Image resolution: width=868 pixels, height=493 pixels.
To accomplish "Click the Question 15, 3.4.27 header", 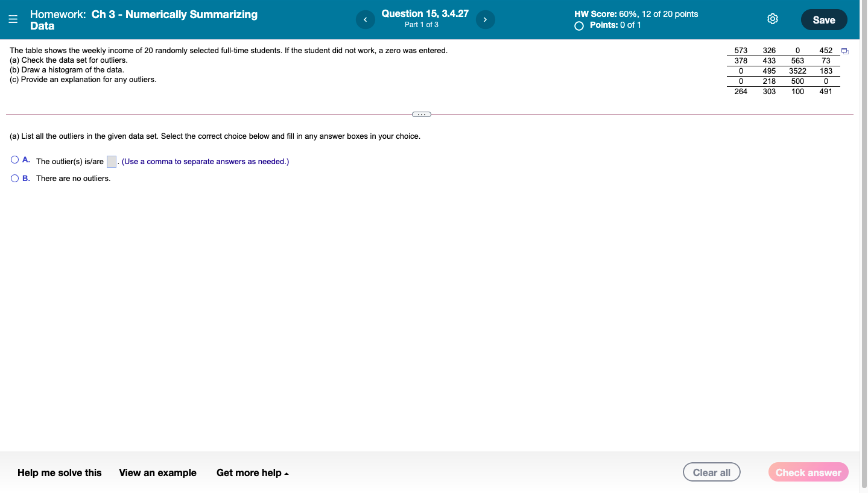I will (x=425, y=13).
